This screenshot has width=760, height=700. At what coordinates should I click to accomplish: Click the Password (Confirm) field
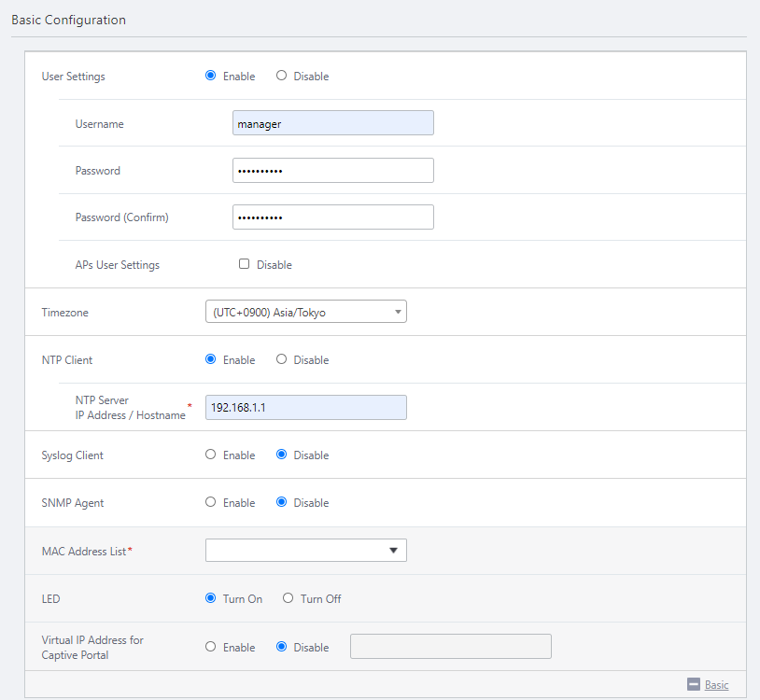click(332, 217)
